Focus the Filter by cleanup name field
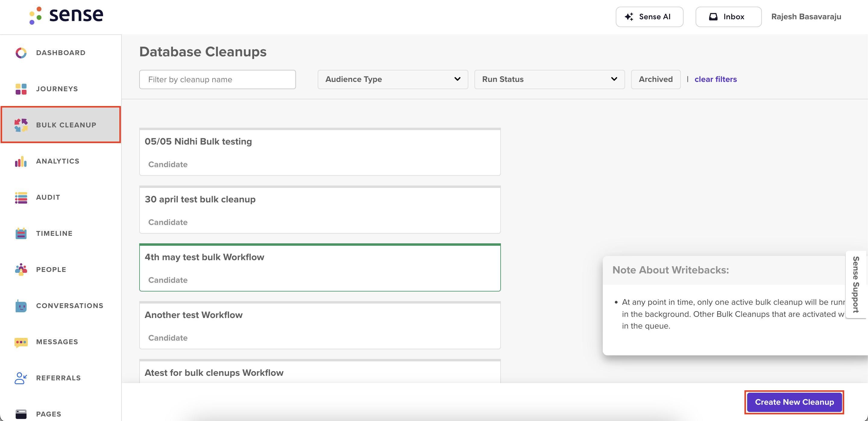Image resolution: width=868 pixels, height=421 pixels. coord(217,80)
